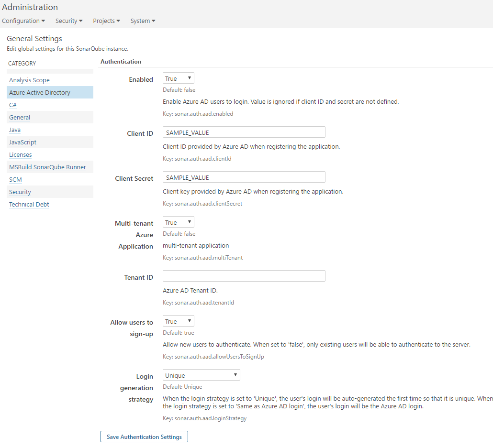Image resolution: width=493 pixels, height=448 pixels.
Task: Focus the empty Tenant ID field
Action: (244, 276)
